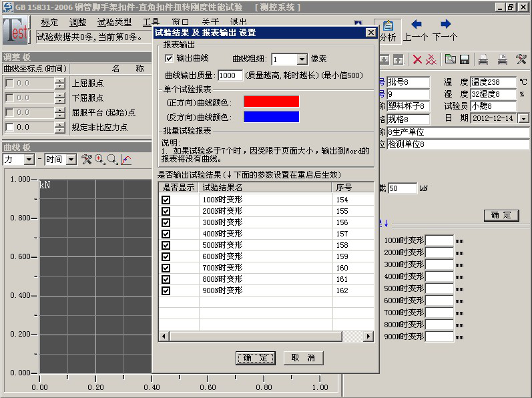
Task: Click the red forward curve color swatch
Action: point(271,102)
